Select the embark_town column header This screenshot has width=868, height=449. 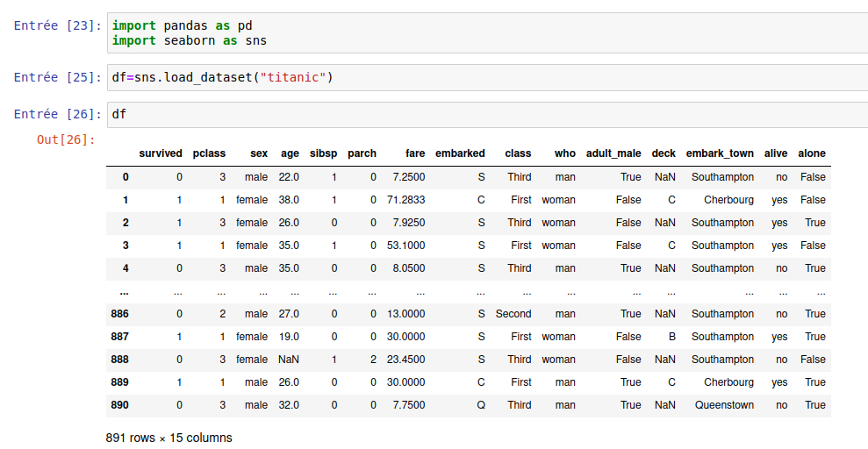pos(720,153)
